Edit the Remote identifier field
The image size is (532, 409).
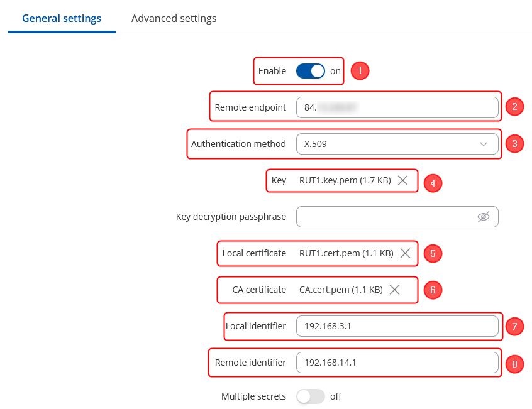coord(397,363)
